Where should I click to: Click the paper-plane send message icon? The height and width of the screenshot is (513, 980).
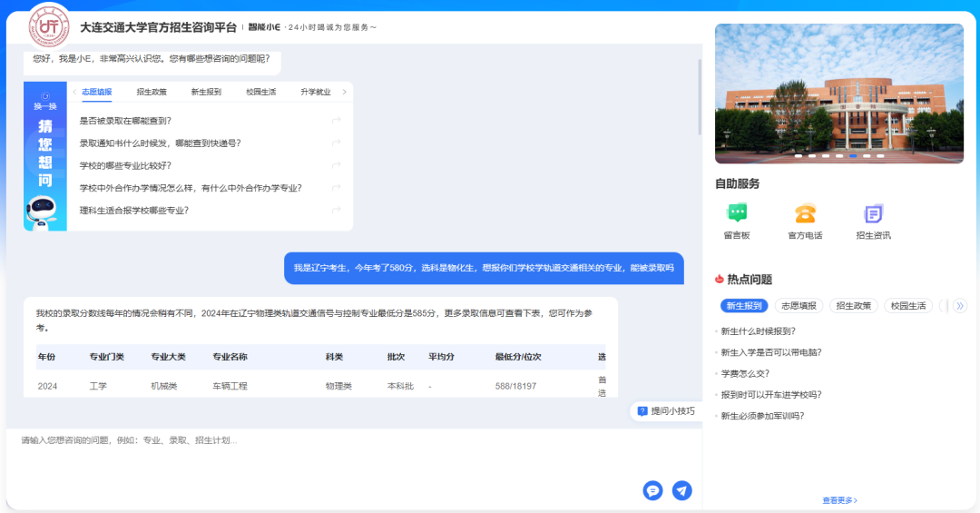tap(681, 490)
